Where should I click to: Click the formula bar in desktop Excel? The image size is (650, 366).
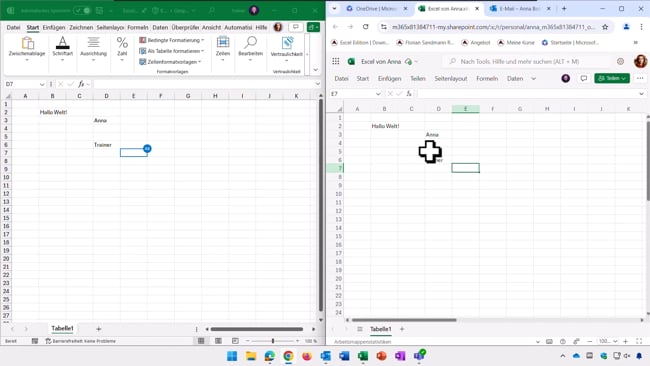[x=203, y=84]
